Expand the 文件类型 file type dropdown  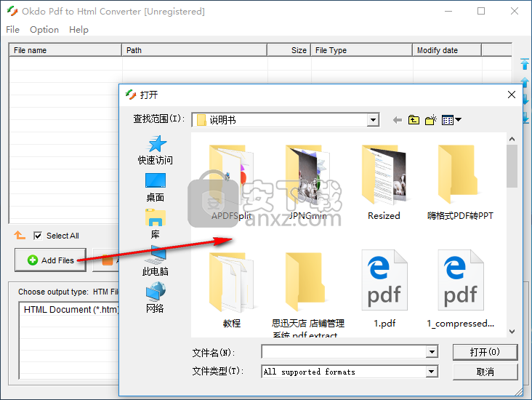432,372
